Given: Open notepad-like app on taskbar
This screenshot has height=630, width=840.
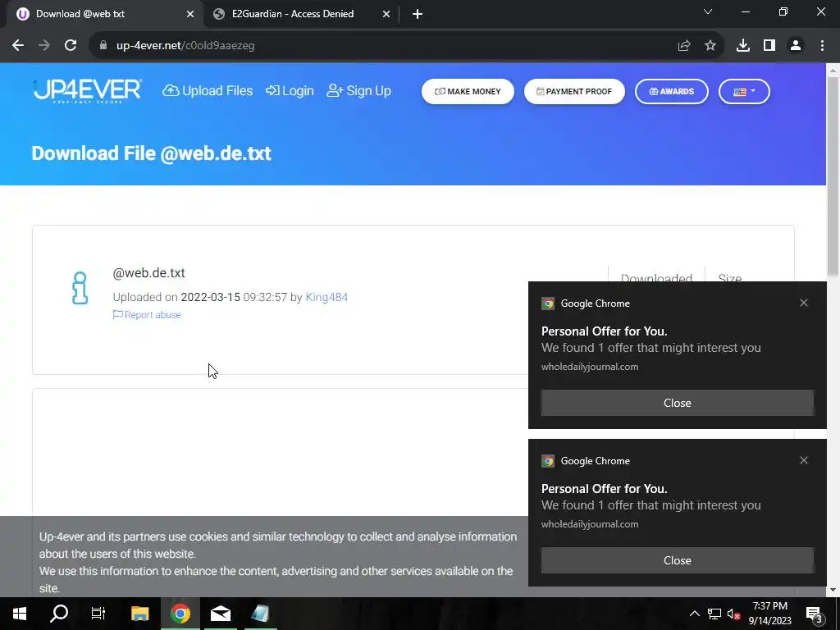Looking at the screenshot, I should [x=260, y=614].
